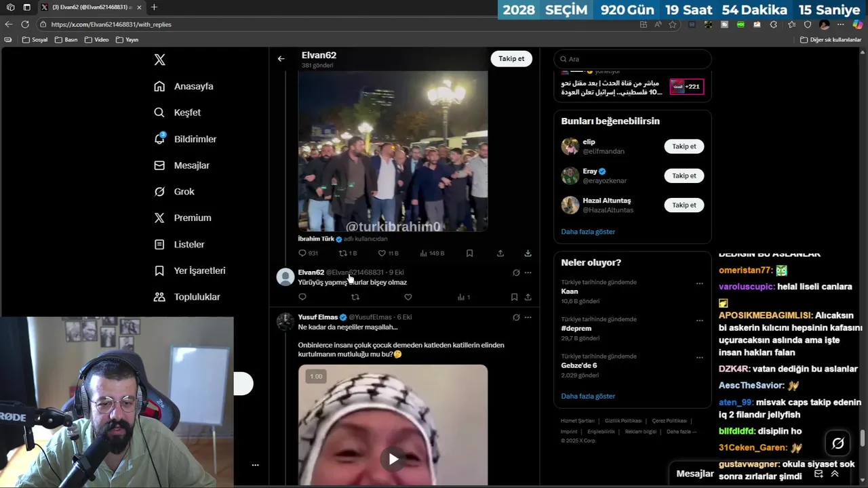Open Grok from the sidebar
Image resolution: width=868 pixels, height=488 pixels.
(x=174, y=192)
